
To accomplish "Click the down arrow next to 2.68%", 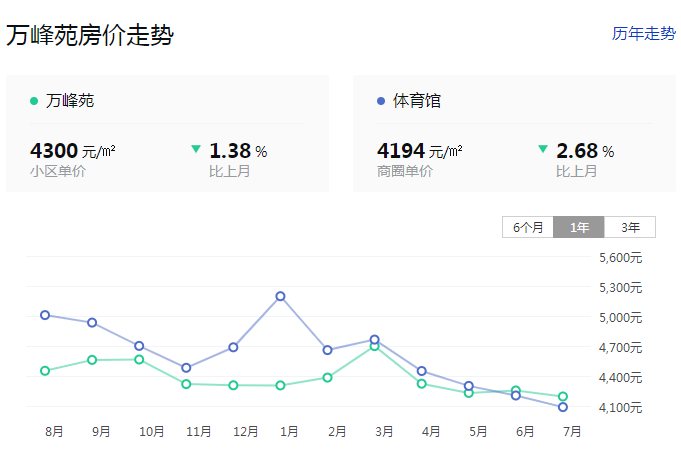I will pyautogui.click(x=543, y=149).
